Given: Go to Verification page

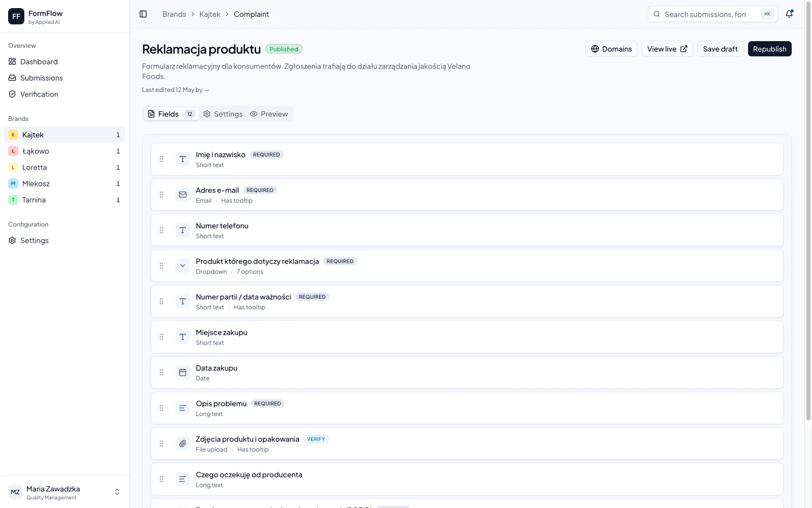Looking at the screenshot, I should (x=64, y=94).
